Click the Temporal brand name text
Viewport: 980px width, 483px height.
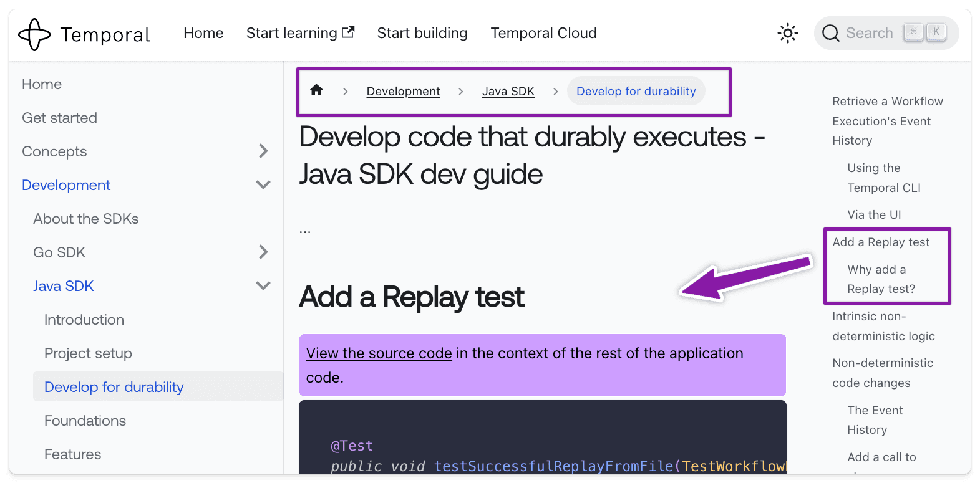coord(105,34)
